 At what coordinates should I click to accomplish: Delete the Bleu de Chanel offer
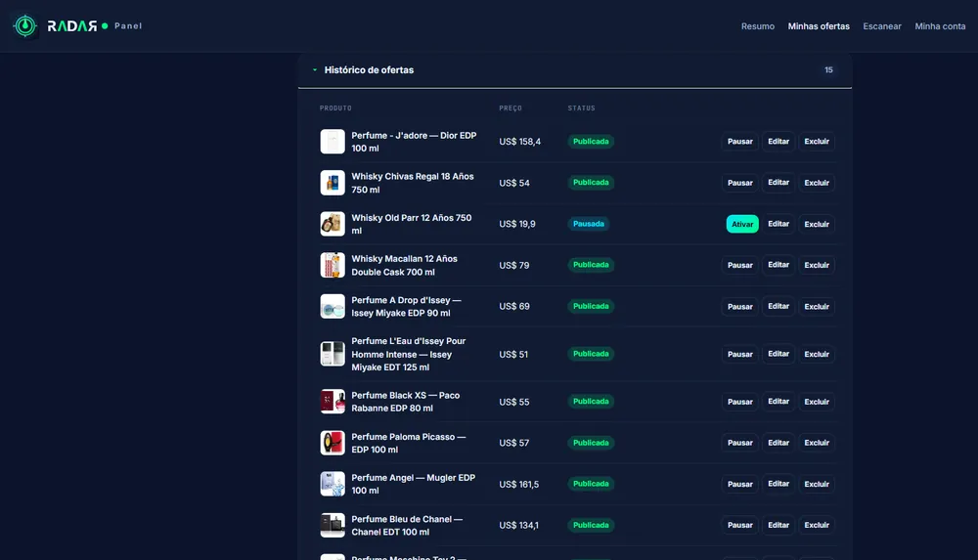(x=817, y=525)
